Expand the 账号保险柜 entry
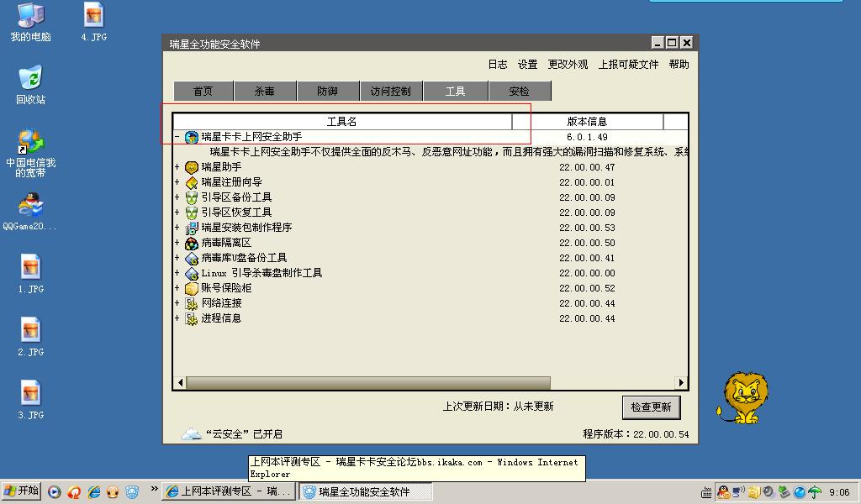The image size is (861, 504). [x=177, y=287]
